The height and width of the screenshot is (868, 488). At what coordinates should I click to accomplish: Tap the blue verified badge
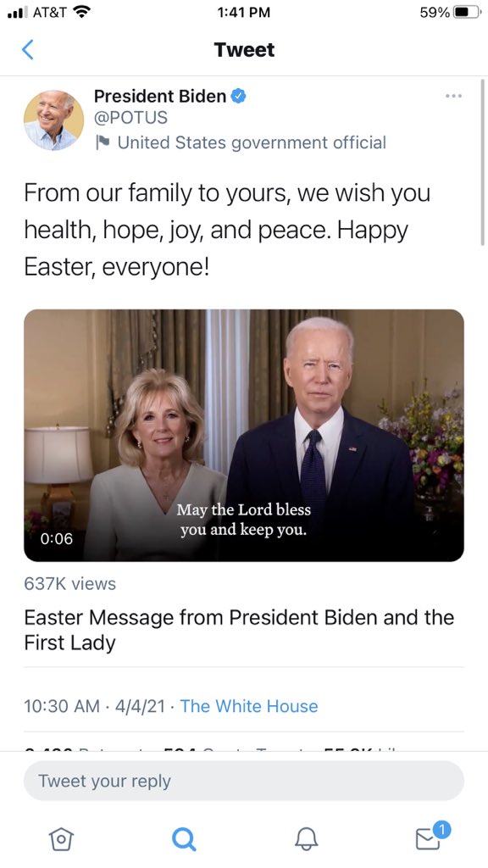tap(238, 96)
